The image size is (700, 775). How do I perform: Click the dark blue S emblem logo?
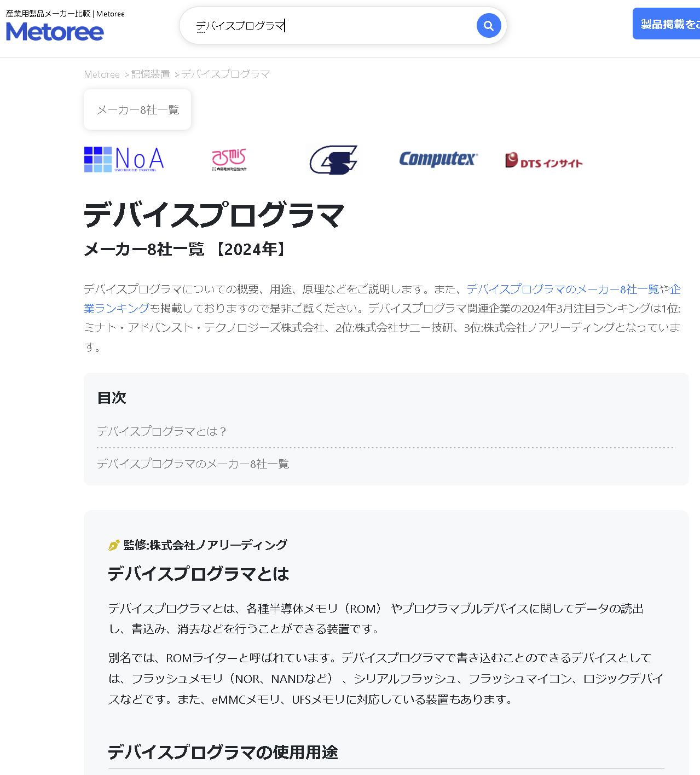(333, 159)
